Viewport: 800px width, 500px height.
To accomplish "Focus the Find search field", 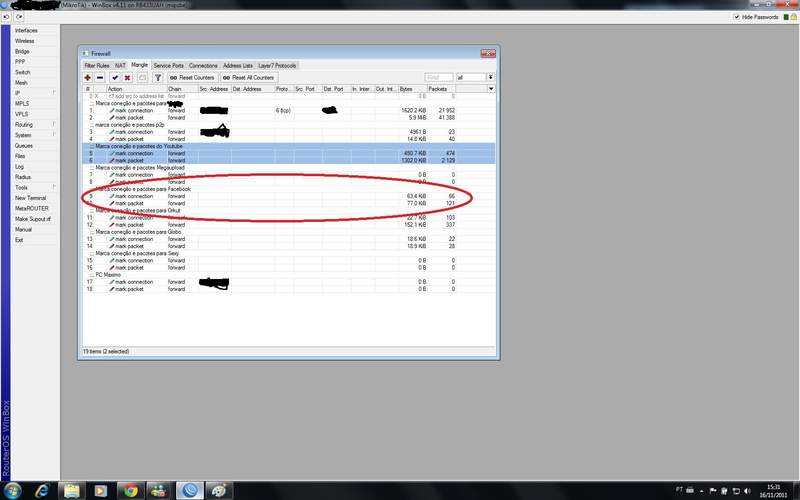I will pos(438,77).
